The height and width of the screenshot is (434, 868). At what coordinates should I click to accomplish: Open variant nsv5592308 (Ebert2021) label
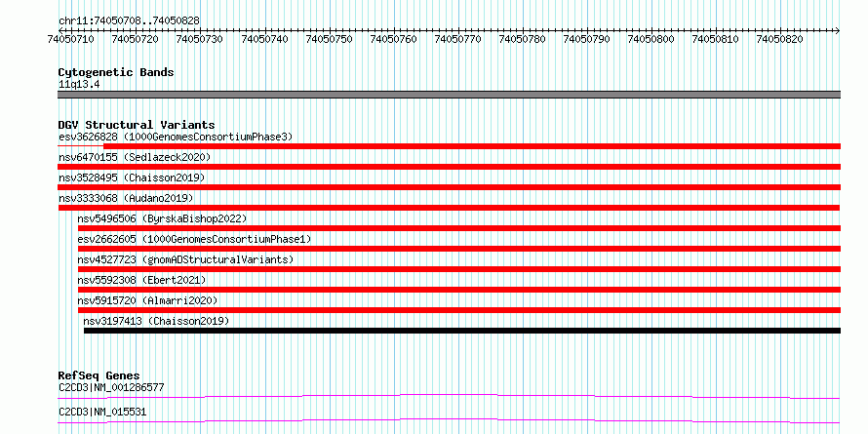point(141,280)
